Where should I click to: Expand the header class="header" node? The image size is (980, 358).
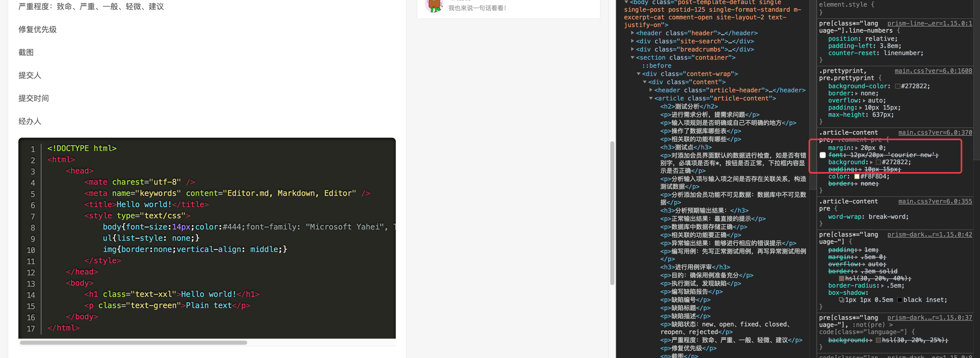point(633,33)
